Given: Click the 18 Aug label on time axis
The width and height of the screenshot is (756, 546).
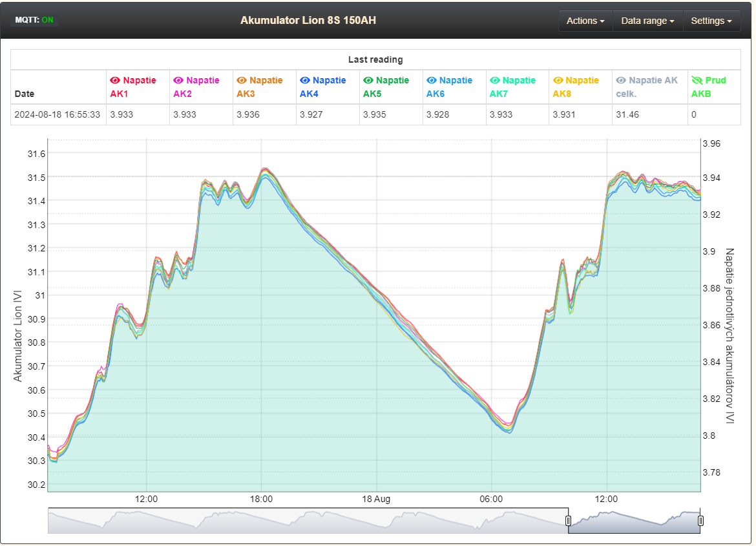Looking at the screenshot, I should point(376,499).
